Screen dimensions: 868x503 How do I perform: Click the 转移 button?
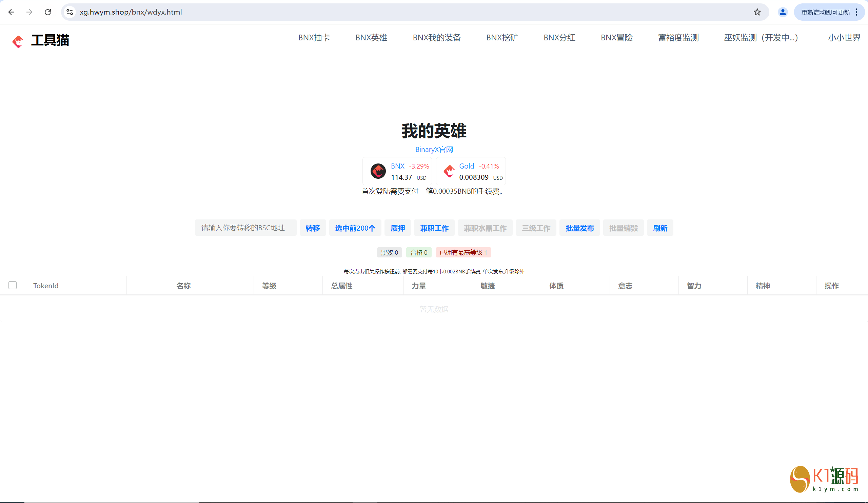coord(313,228)
